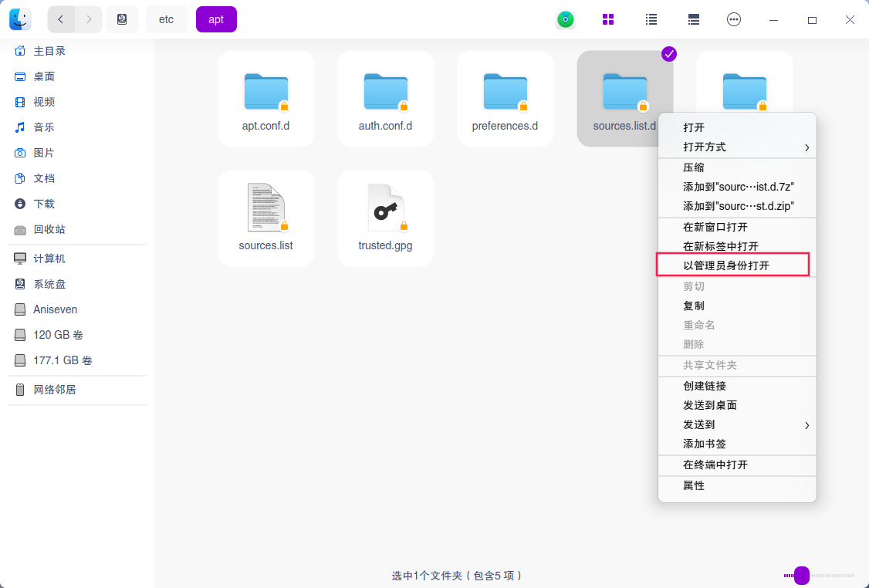Screen dimensions: 869x588
Task: Go forward with the right arrow button
Action: 89,19
